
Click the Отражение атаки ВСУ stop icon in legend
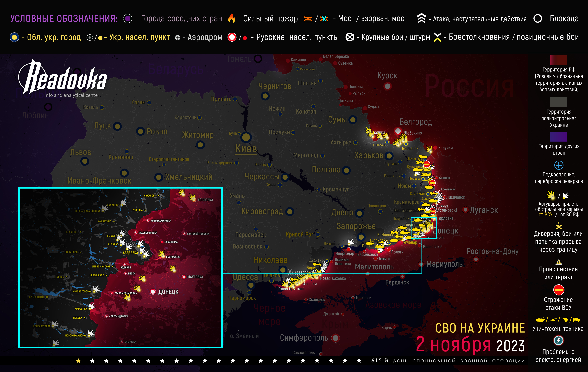(559, 290)
